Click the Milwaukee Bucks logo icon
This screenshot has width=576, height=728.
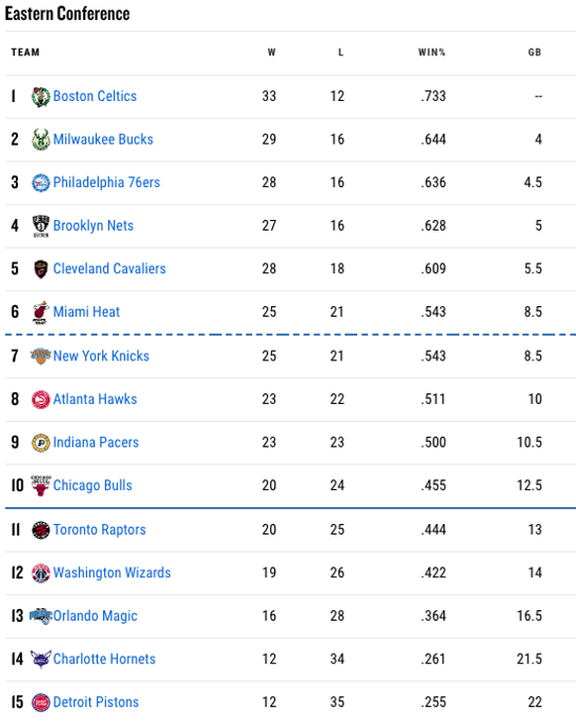click(x=41, y=140)
